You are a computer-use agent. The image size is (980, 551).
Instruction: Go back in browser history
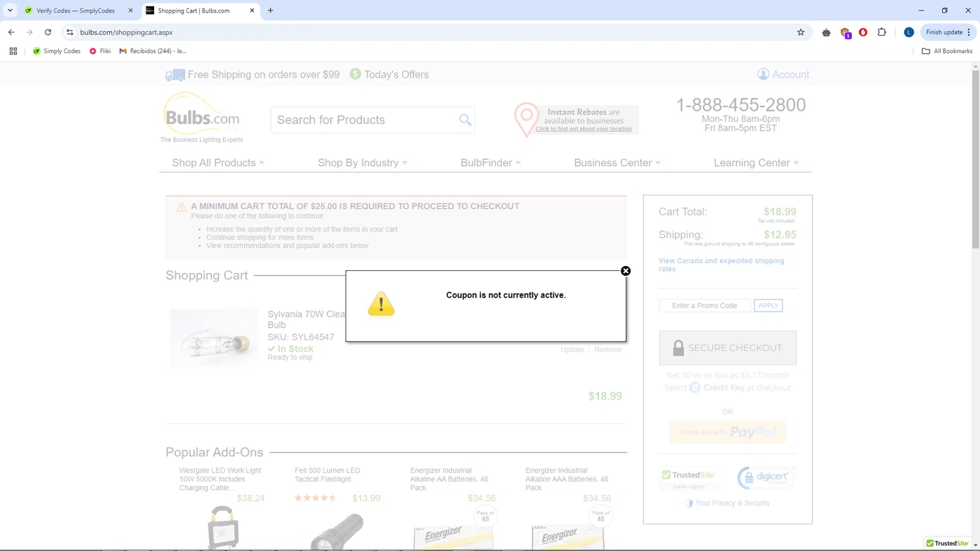pyautogui.click(x=11, y=32)
